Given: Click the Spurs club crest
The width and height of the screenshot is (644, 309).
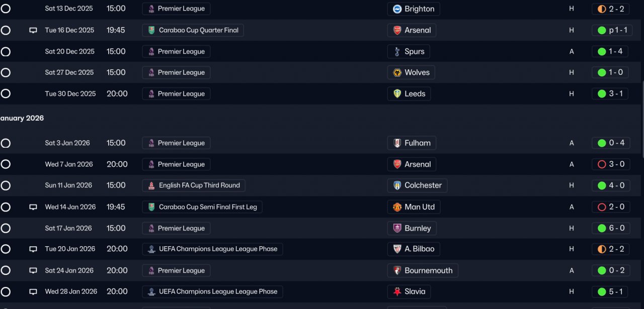Looking at the screenshot, I should tap(397, 51).
